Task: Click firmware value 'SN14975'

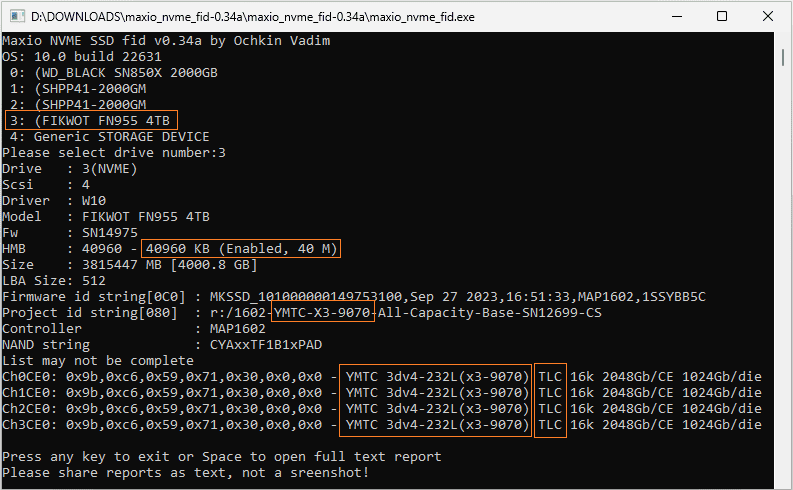Action: [110, 233]
